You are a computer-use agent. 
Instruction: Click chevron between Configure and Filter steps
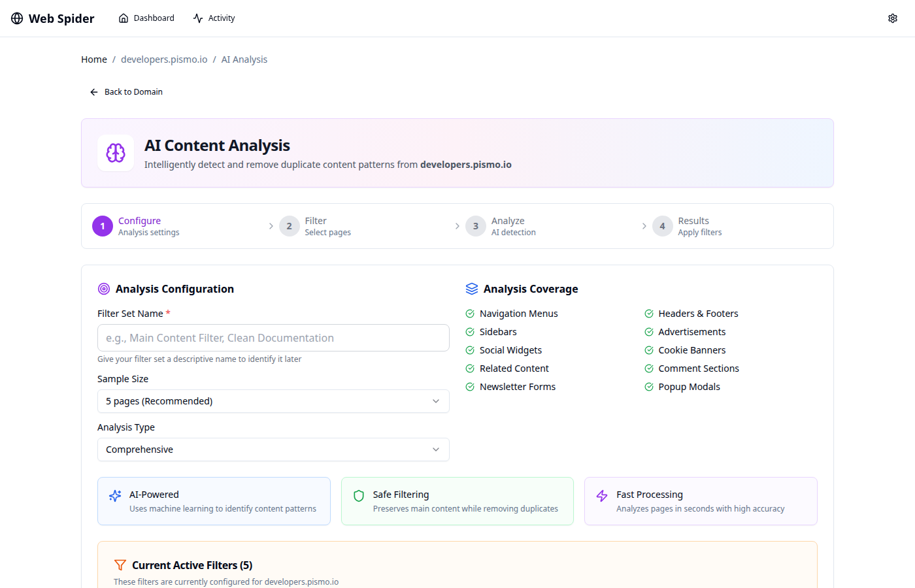(x=271, y=226)
